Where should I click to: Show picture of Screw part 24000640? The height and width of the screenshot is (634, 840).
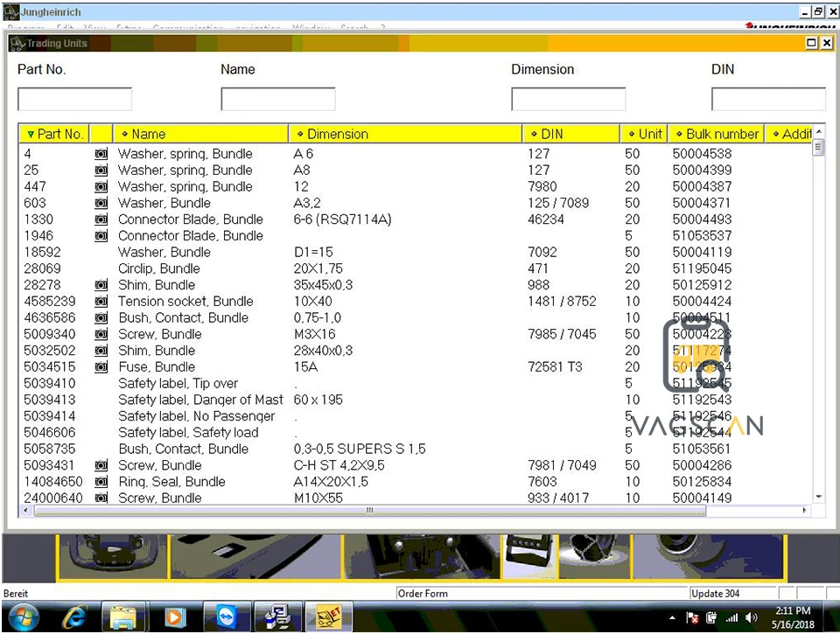[x=101, y=498]
